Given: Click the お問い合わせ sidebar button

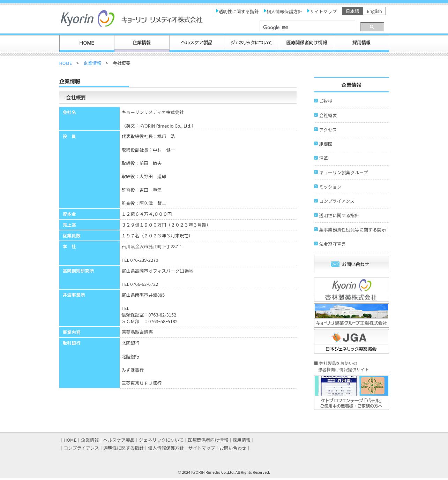Looking at the screenshot, I should pyautogui.click(x=351, y=264).
